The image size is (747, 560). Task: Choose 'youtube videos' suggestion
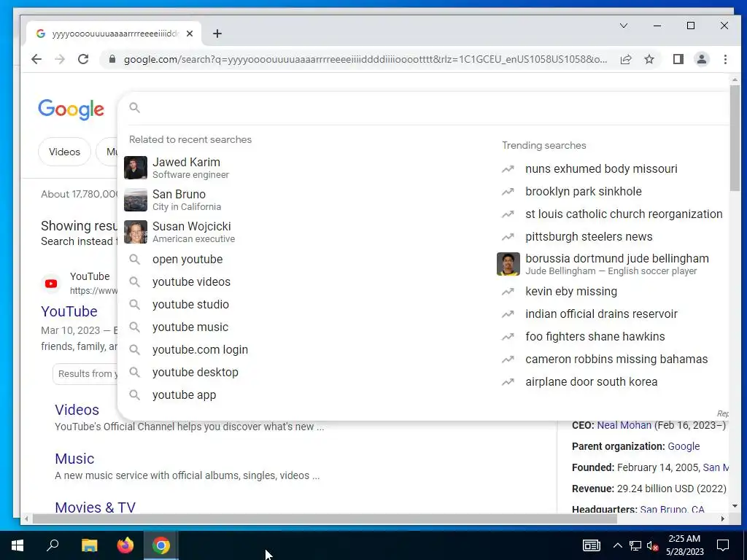pos(305,282)
